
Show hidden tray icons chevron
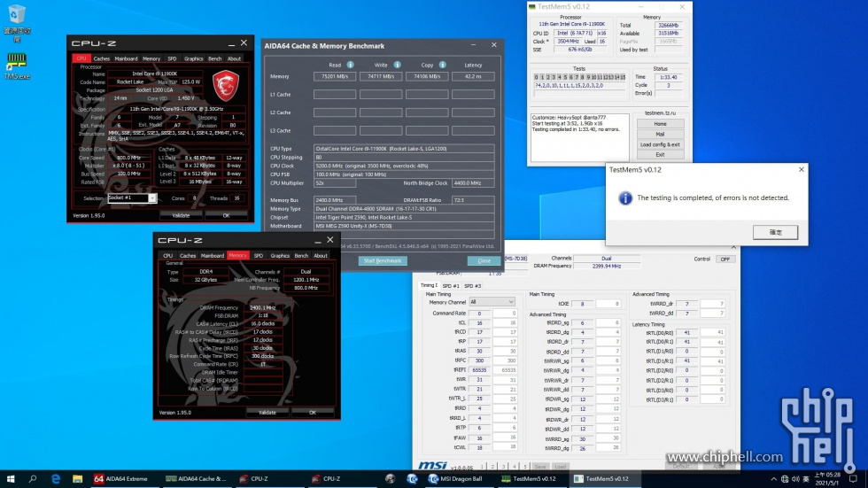coord(773,478)
